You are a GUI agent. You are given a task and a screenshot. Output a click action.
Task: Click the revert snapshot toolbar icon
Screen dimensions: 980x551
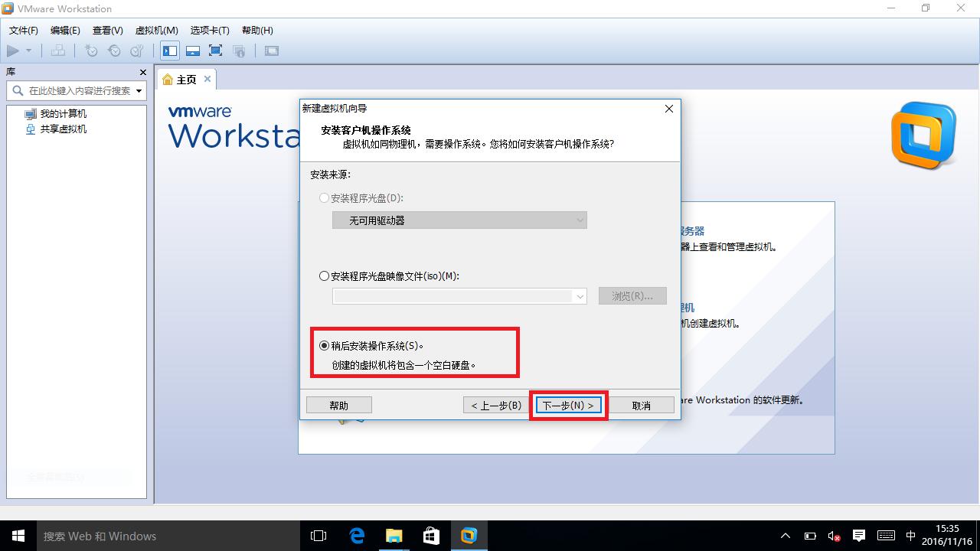[114, 51]
